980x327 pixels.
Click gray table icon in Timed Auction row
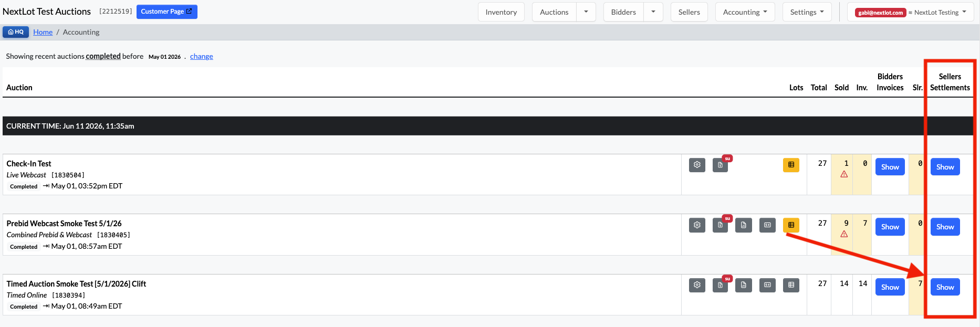point(791,285)
